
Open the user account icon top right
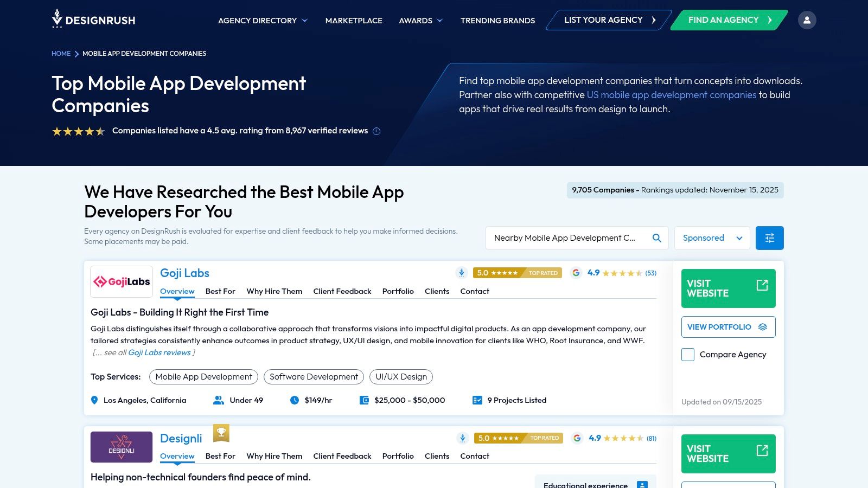807,20
